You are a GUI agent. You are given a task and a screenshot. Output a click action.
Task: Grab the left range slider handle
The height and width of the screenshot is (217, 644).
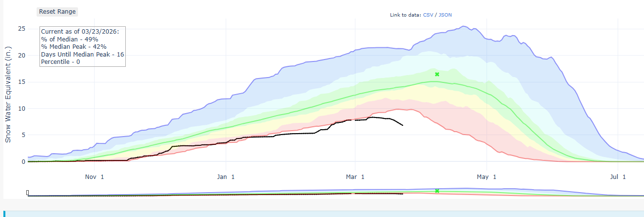tap(28, 193)
